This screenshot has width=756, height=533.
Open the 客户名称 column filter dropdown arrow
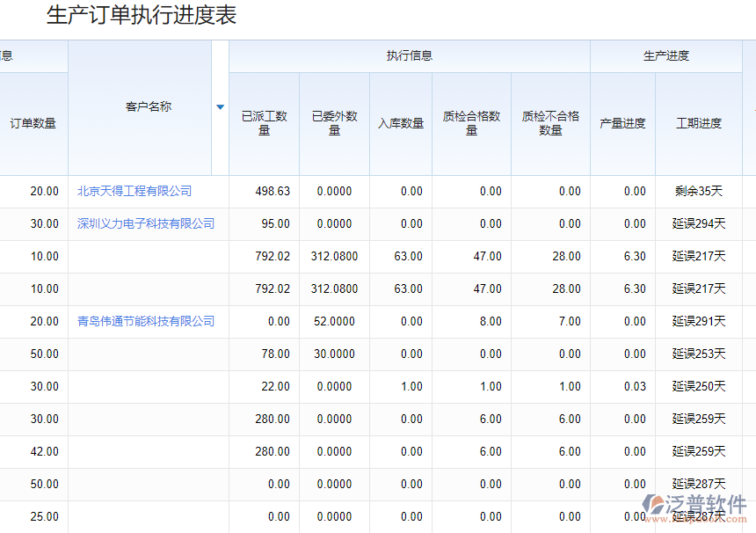point(220,107)
